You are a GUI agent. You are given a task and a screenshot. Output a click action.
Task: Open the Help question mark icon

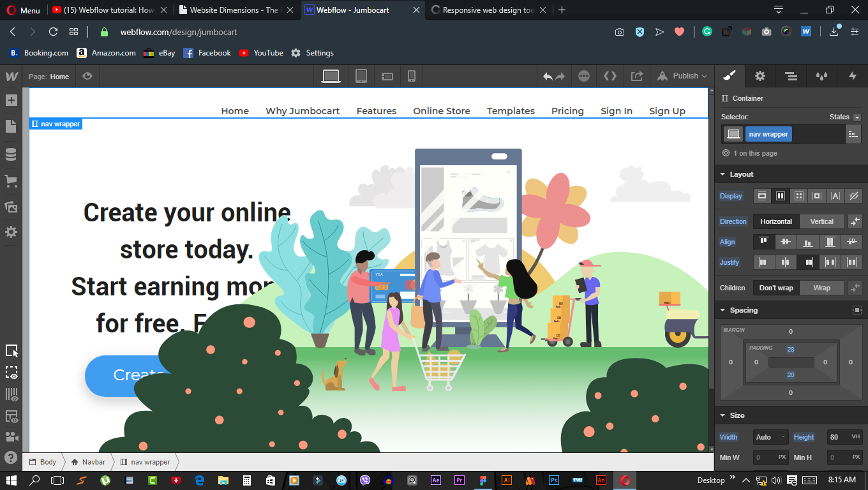point(11,457)
